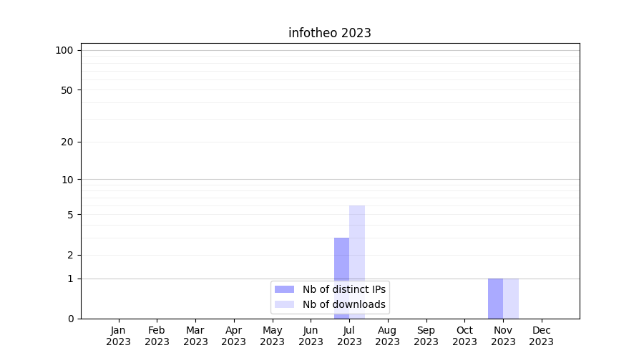This screenshot has height=358, width=644.
Task: Select the 'May 2023' axis label
Action: tap(273, 336)
